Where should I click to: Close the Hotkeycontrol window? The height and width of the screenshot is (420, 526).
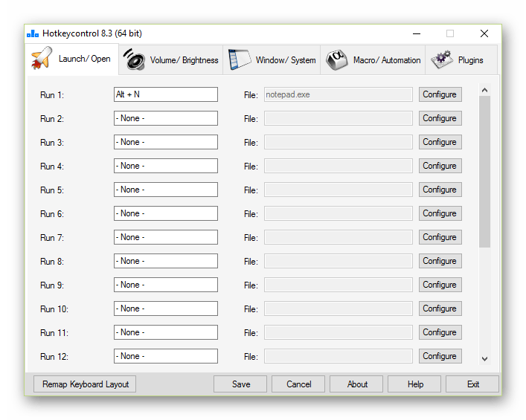(x=484, y=33)
